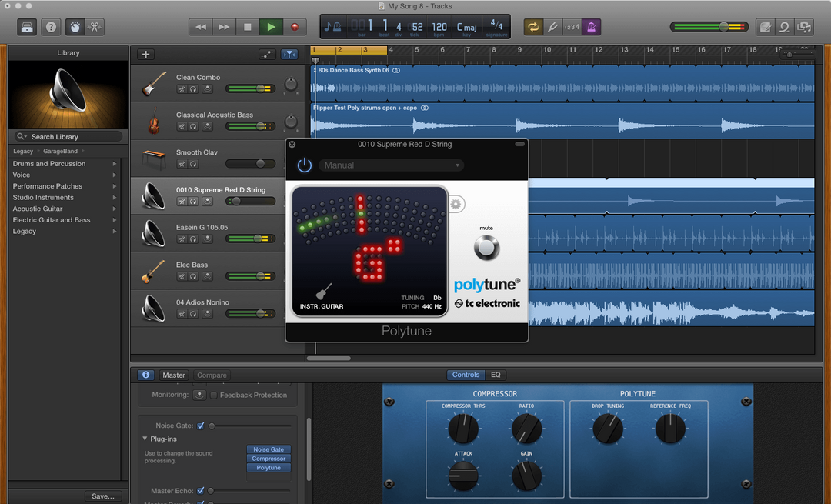Toggle Feedback Protection checkbox
Viewport: 831px width, 504px height.
(214, 396)
